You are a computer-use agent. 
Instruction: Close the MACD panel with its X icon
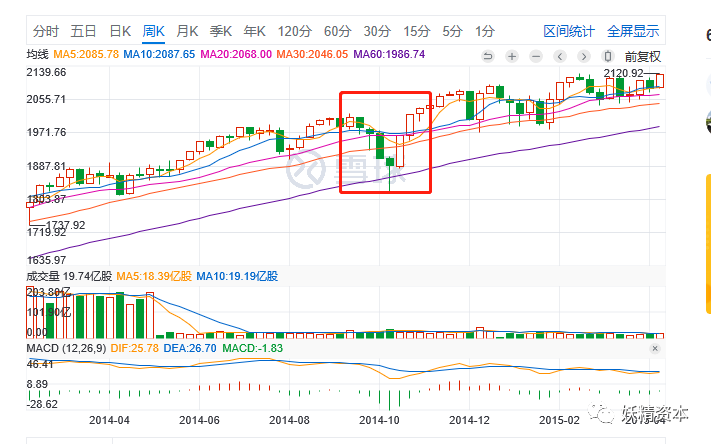(x=655, y=348)
